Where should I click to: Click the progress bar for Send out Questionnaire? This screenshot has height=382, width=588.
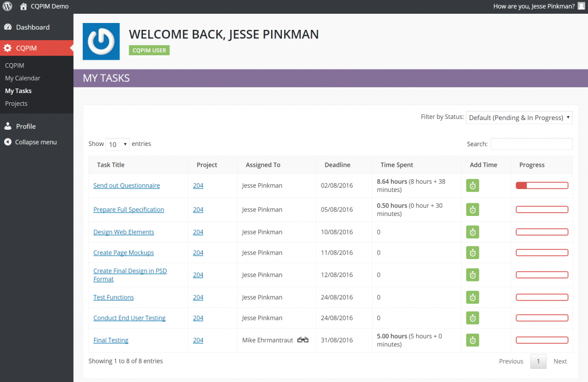(541, 185)
